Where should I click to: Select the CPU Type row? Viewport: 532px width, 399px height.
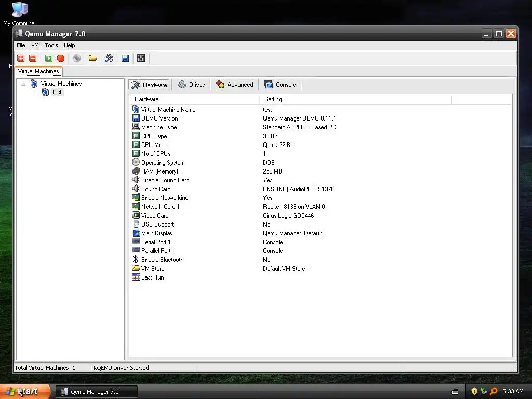click(x=321, y=136)
